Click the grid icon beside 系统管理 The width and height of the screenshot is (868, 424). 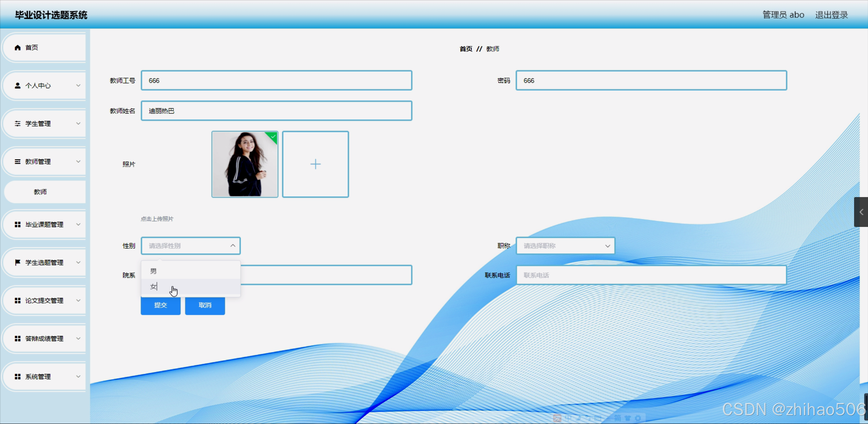(x=18, y=377)
